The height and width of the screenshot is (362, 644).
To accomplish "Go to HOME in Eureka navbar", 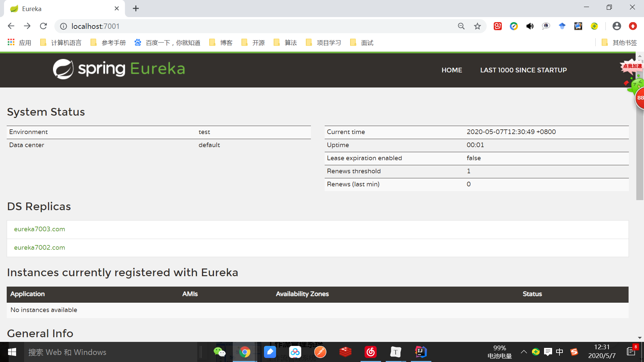I will click(451, 70).
